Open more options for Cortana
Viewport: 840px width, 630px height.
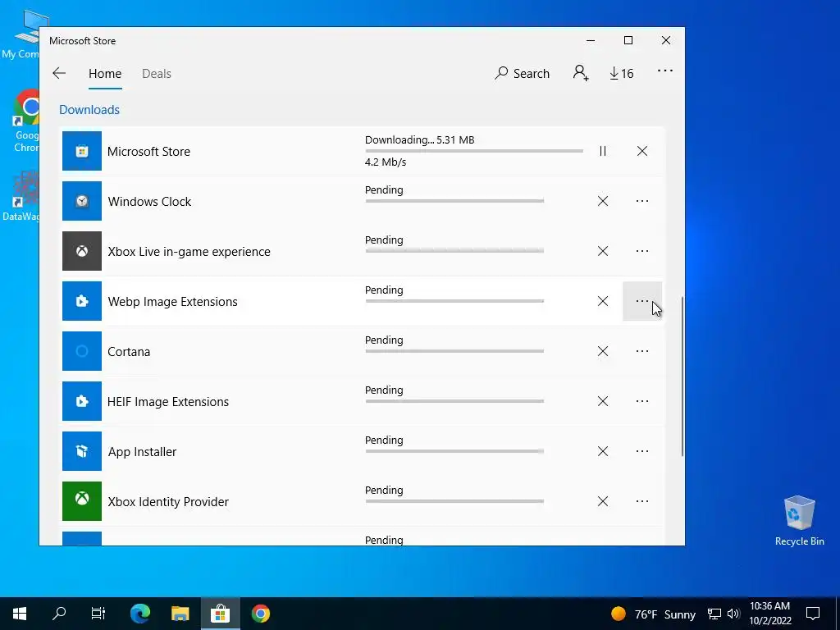642,351
